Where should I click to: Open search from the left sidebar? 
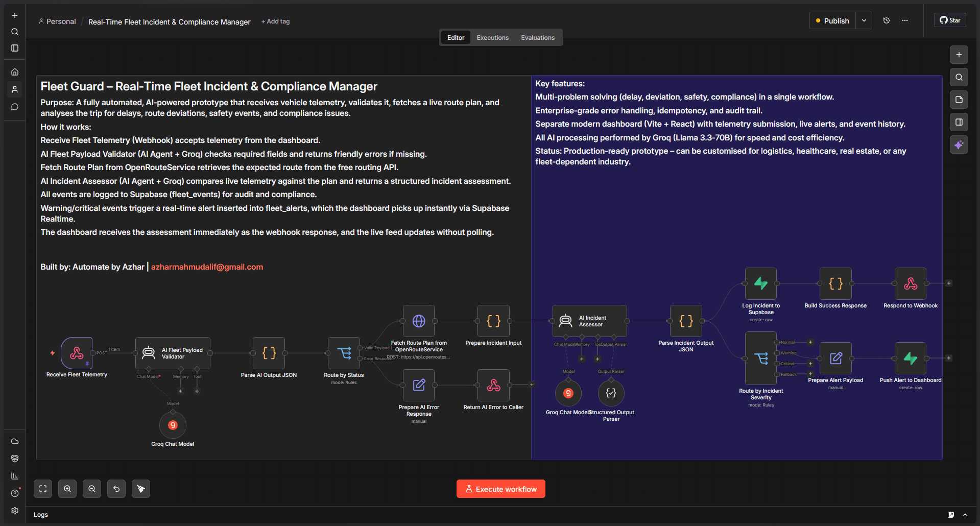(15, 32)
